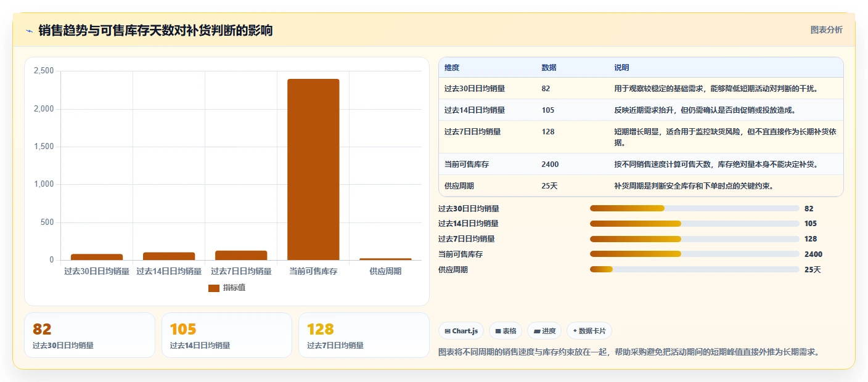
Task: Click the 过去7日日均销量 bar in chart
Action: [241, 255]
